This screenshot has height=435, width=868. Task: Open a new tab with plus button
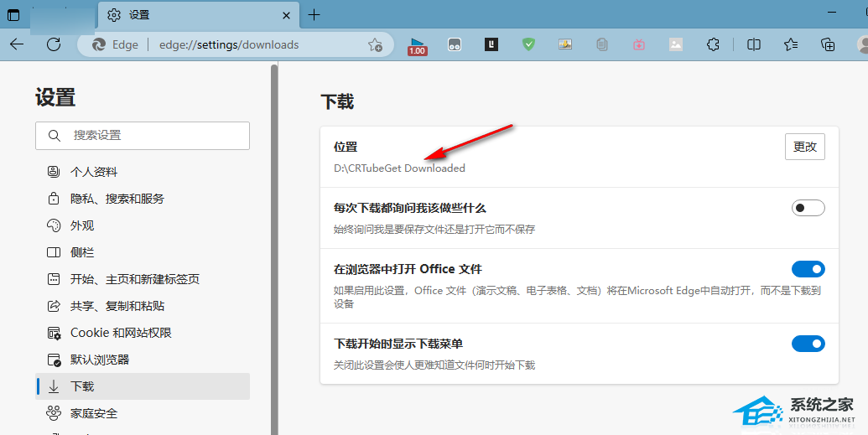pos(314,15)
